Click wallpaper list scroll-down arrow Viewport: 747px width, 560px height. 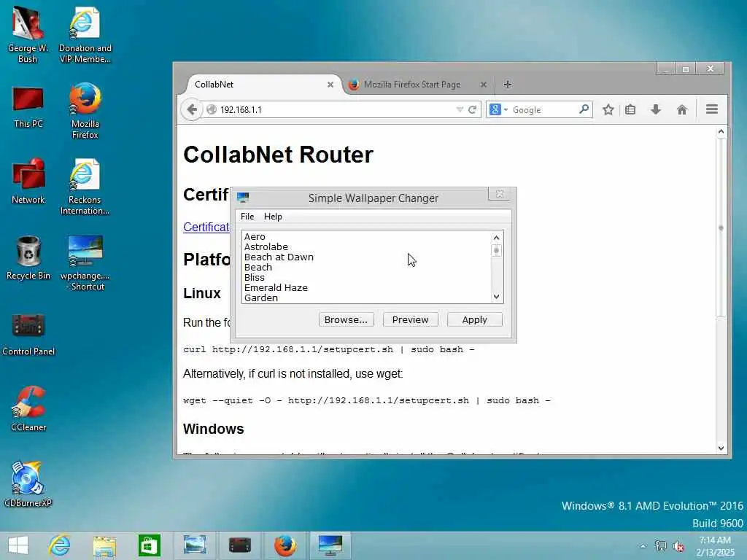click(496, 297)
